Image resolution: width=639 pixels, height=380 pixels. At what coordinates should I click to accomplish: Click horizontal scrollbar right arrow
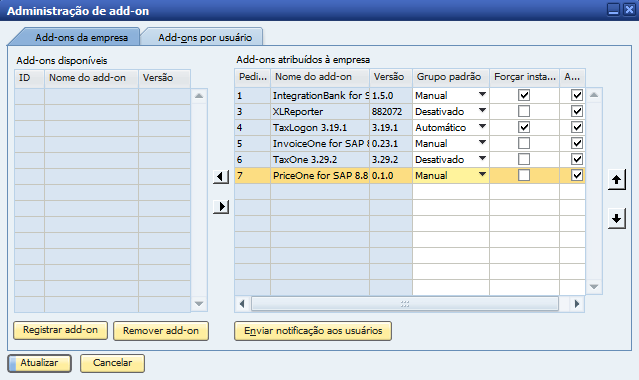pyautogui.click(x=577, y=304)
